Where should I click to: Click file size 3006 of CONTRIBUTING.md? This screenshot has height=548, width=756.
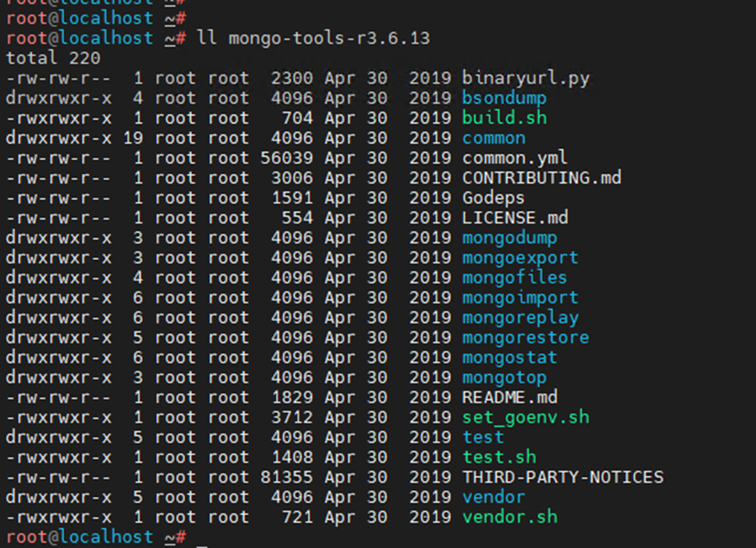click(292, 177)
